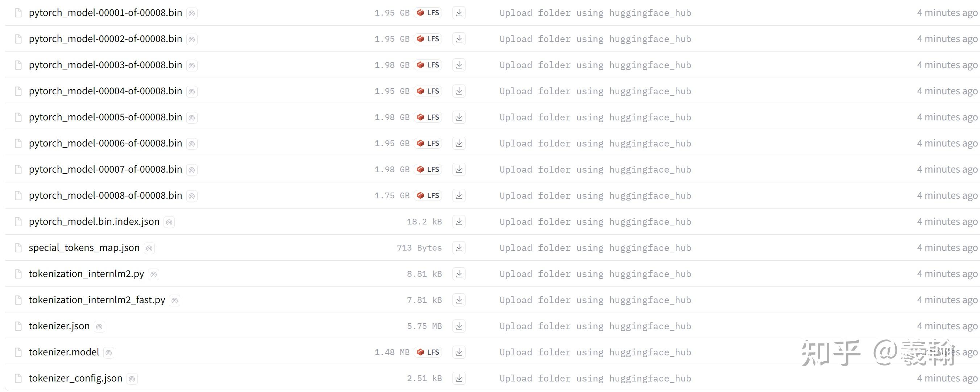Click the '4 minutes ago' timestamp for special_tokens_map.json
Image resolution: width=980 pixels, height=392 pixels.
pos(947,247)
